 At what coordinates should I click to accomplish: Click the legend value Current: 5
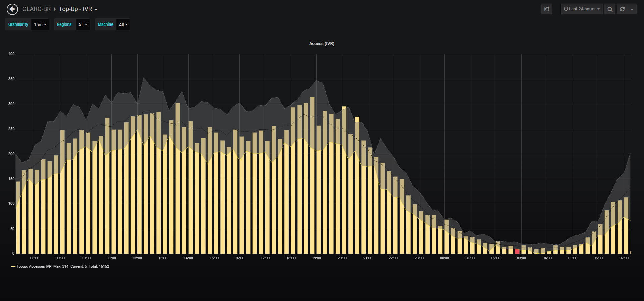(78, 266)
